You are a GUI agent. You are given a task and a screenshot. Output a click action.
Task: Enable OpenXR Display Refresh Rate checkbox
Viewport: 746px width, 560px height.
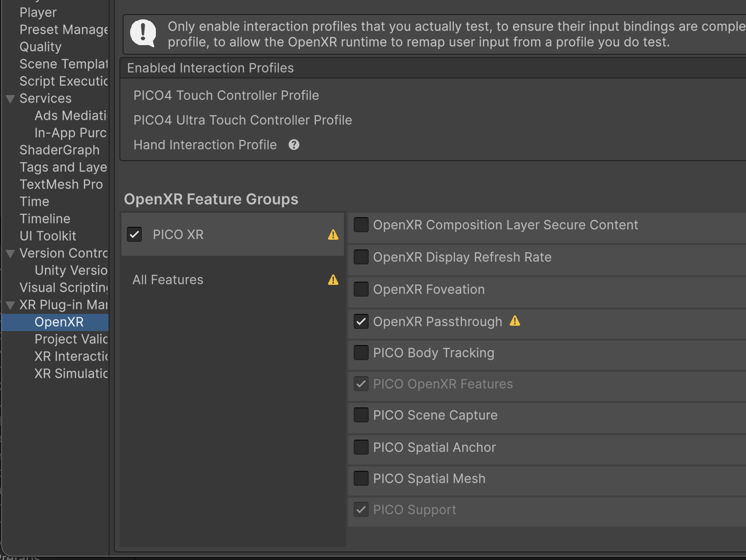(x=361, y=257)
